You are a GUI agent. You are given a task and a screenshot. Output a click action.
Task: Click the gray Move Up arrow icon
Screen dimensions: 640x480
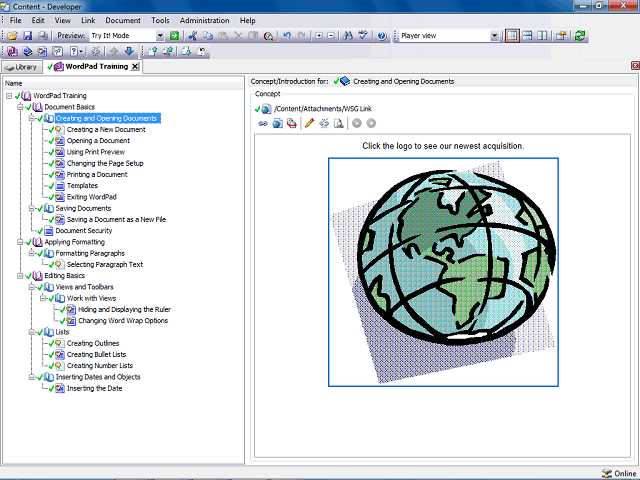pos(114,51)
